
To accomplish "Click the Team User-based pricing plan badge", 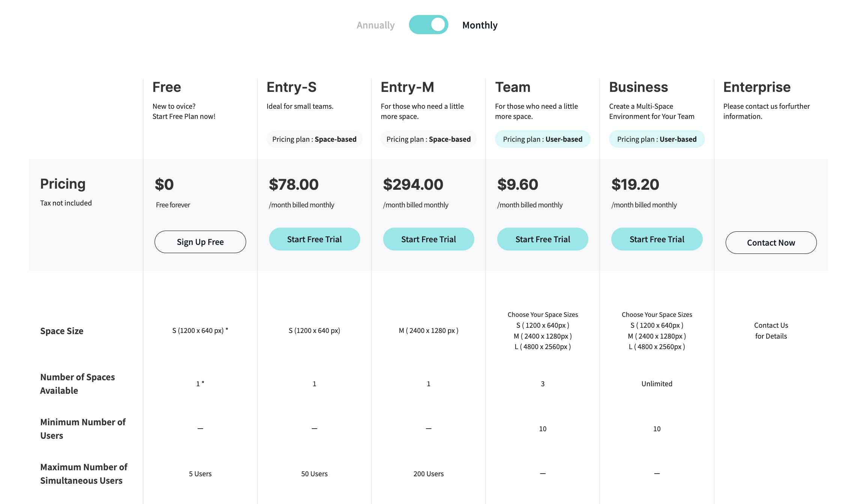I will [543, 139].
